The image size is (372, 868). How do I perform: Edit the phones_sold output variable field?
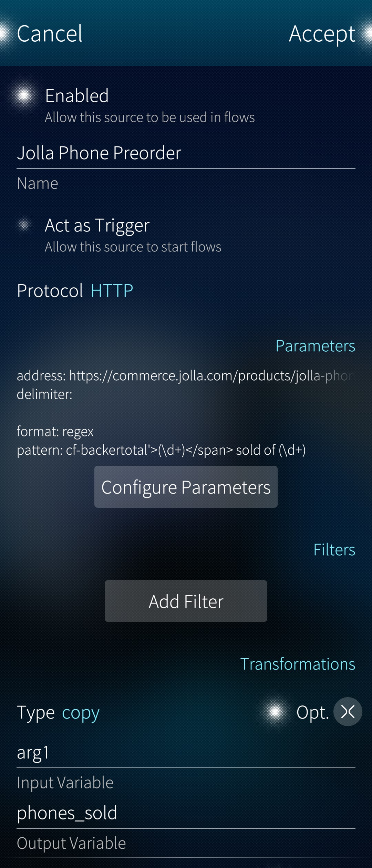click(185, 813)
